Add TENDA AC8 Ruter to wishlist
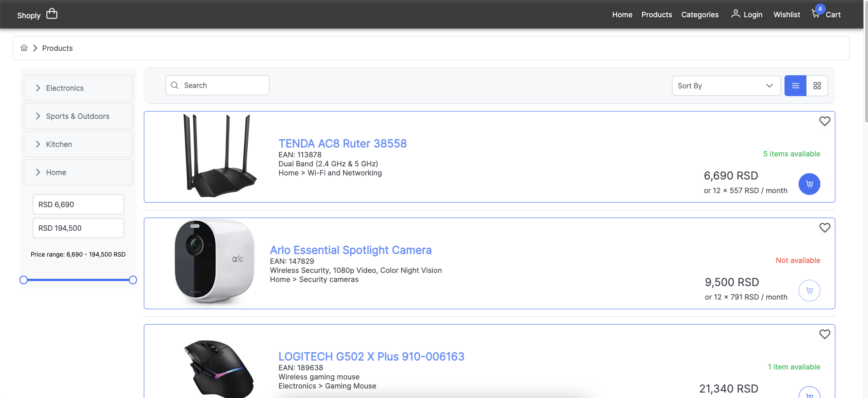Screen dimensions: 868x398 (x=825, y=121)
